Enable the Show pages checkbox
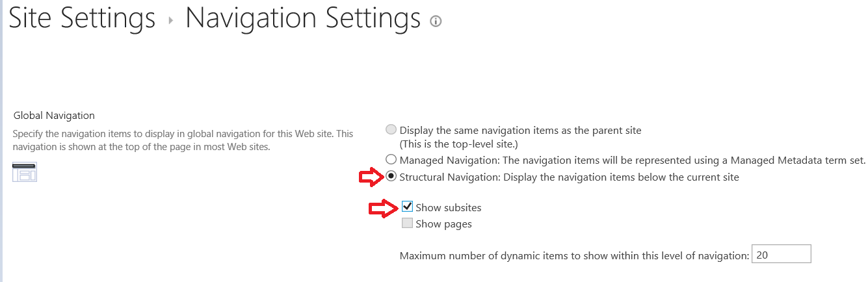Screen dimensions: 868x282 [408, 224]
